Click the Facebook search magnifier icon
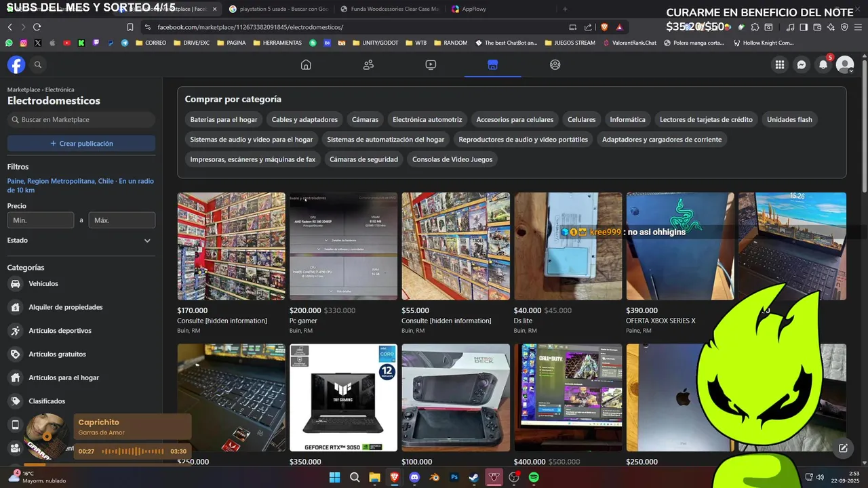The height and width of the screenshot is (488, 868). point(38,64)
